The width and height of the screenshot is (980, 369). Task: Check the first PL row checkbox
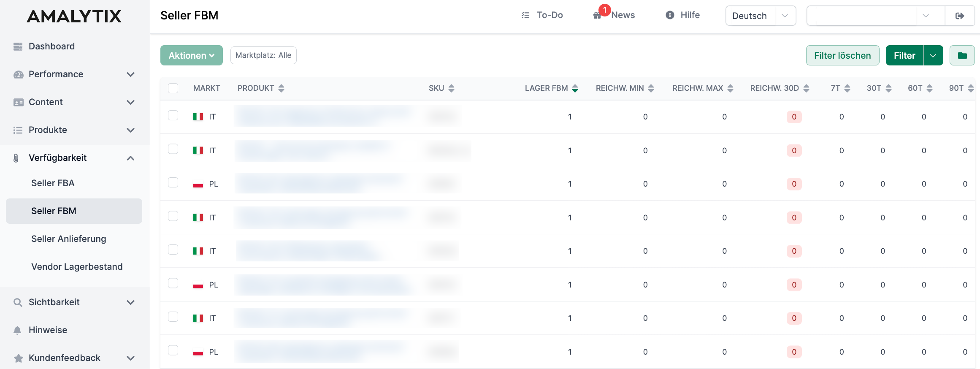(173, 182)
